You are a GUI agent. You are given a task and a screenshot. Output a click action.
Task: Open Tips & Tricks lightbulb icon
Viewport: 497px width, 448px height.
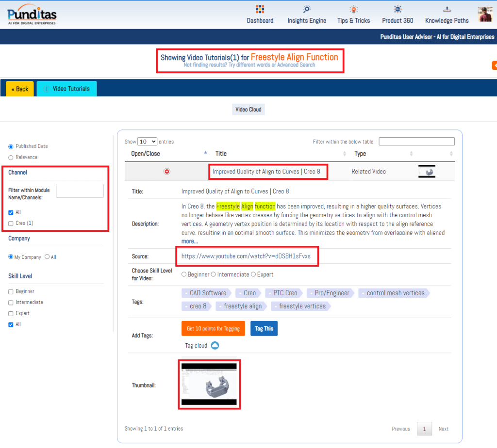[x=353, y=10]
